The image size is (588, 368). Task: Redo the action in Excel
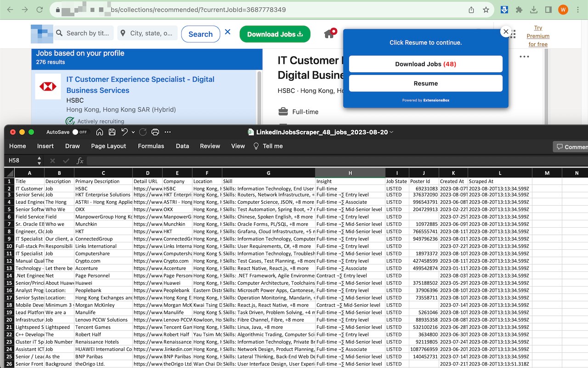click(143, 132)
